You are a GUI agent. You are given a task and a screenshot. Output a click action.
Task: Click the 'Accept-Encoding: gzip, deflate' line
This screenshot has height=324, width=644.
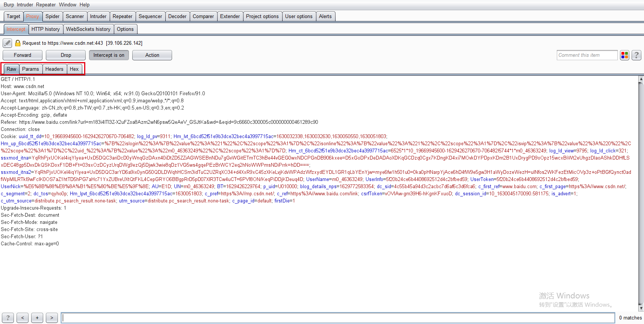point(34,115)
